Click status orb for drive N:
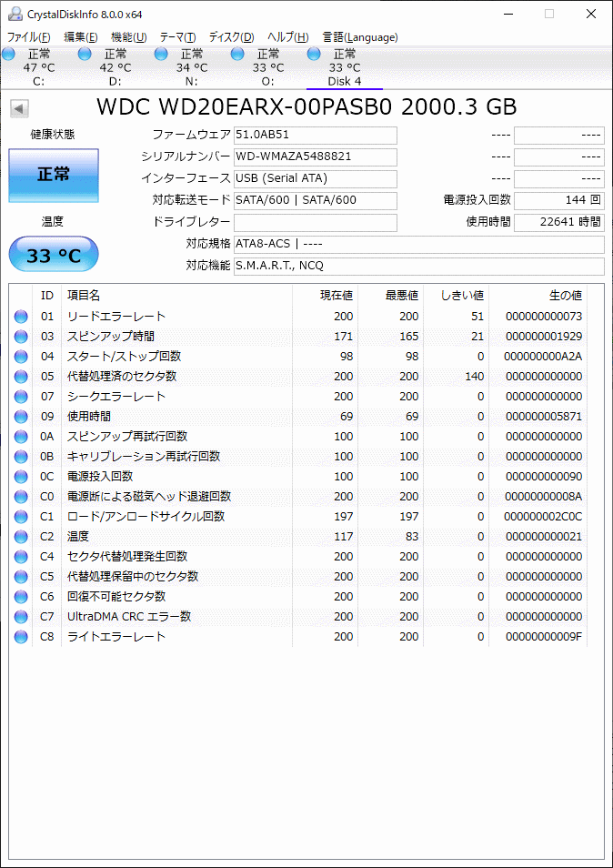613x868 pixels. (x=161, y=55)
